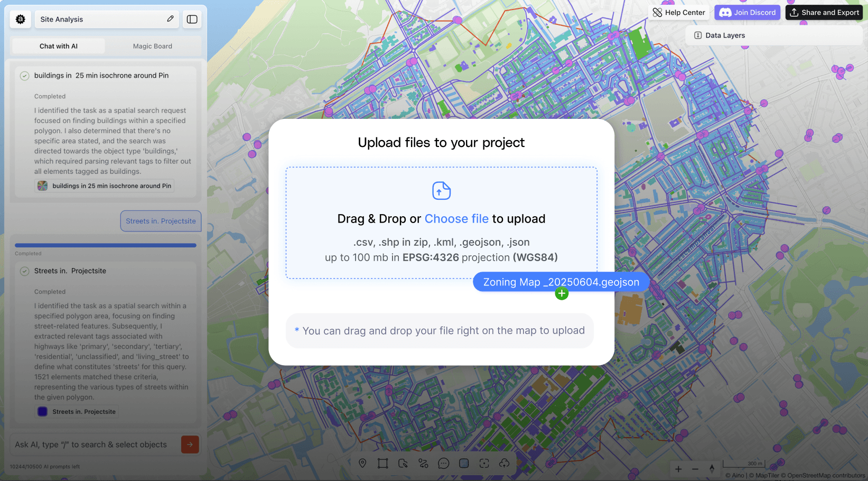Expand the Data Layers panel

coord(774,35)
